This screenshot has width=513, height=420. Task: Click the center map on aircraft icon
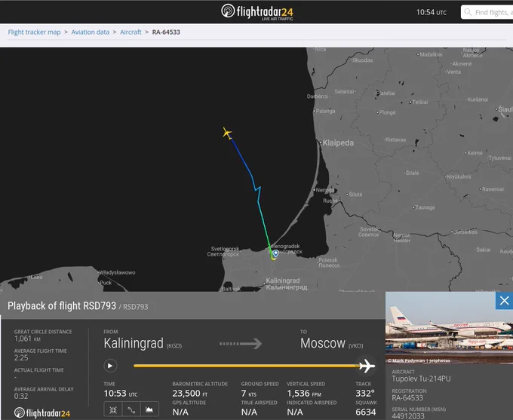pos(113,410)
